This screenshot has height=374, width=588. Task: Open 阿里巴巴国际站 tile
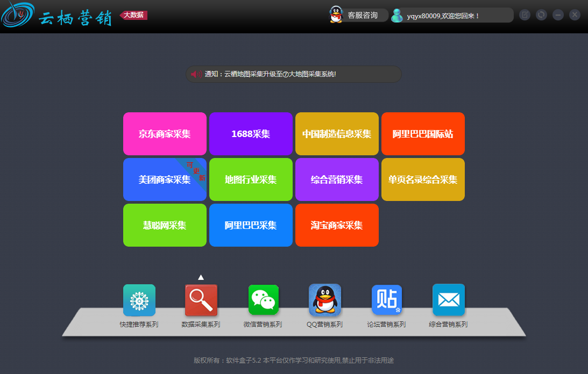coord(423,134)
